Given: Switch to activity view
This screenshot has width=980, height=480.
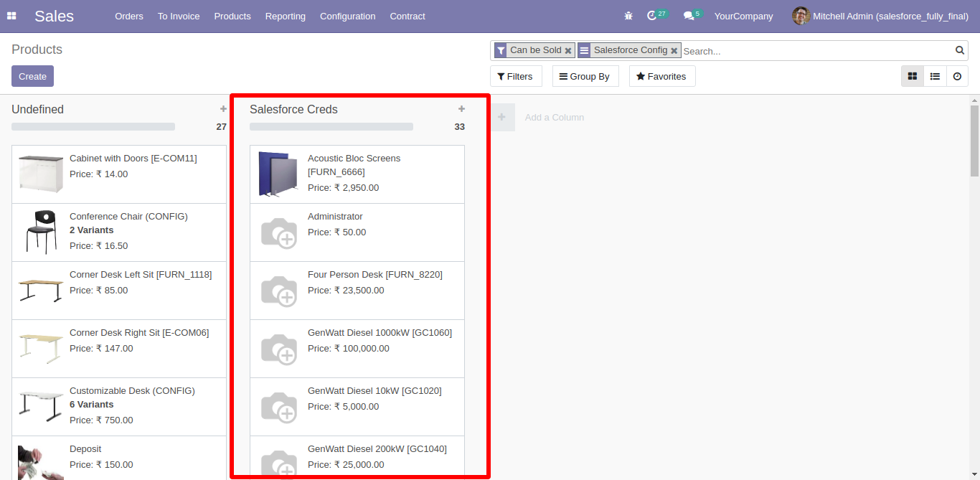Looking at the screenshot, I should (x=957, y=76).
